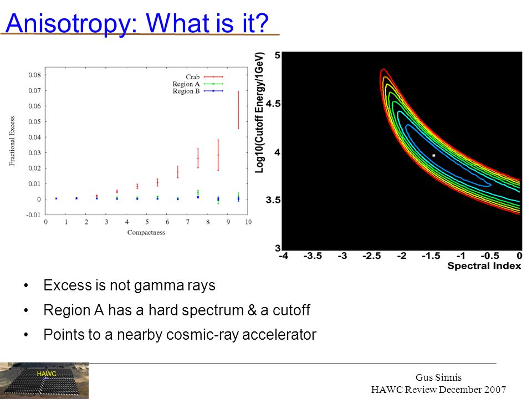532x399 pixels.
Task: Click the 3.5 tick on Cutoff Energy axis
Action: (273, 200)
